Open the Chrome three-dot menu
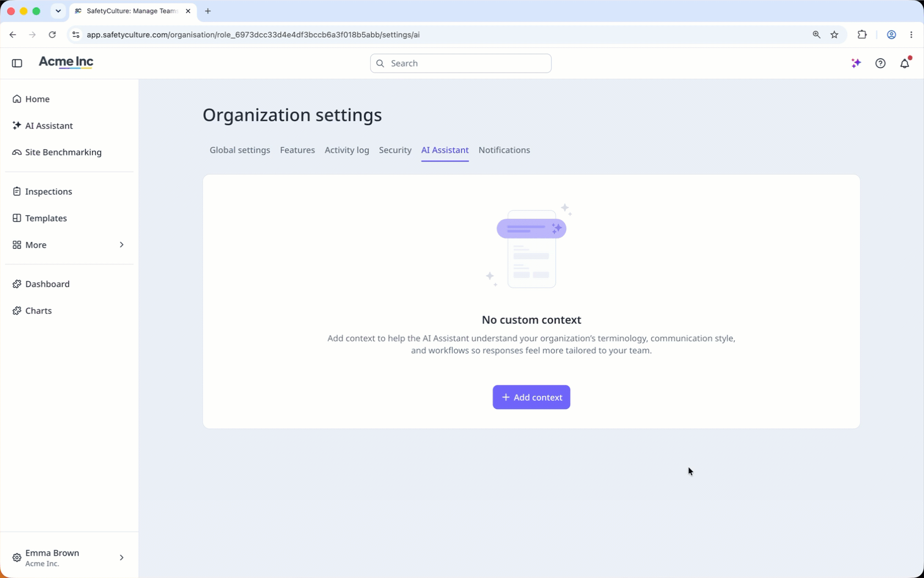Viewport: 924px width, 578px height. (911, 35)
